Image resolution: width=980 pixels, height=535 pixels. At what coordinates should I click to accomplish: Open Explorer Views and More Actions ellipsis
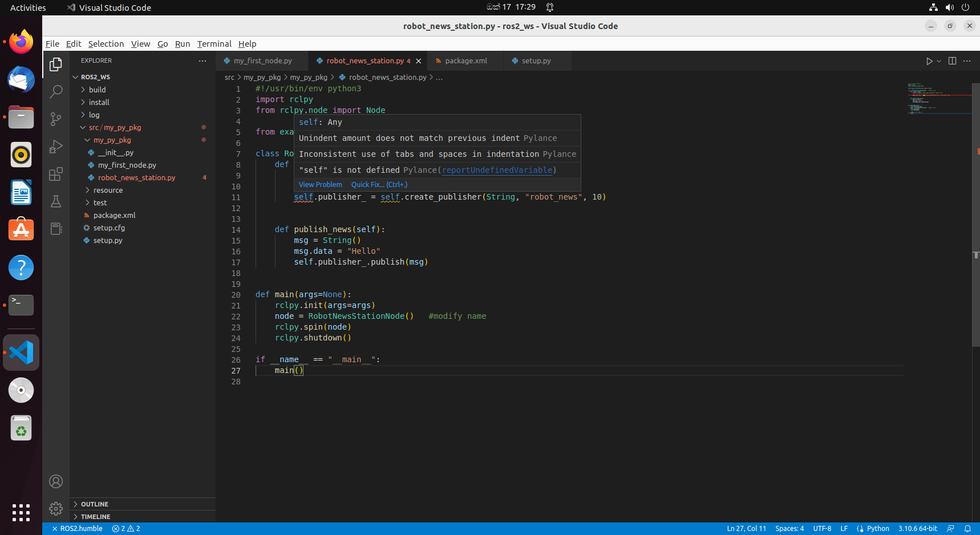point(203,60)
